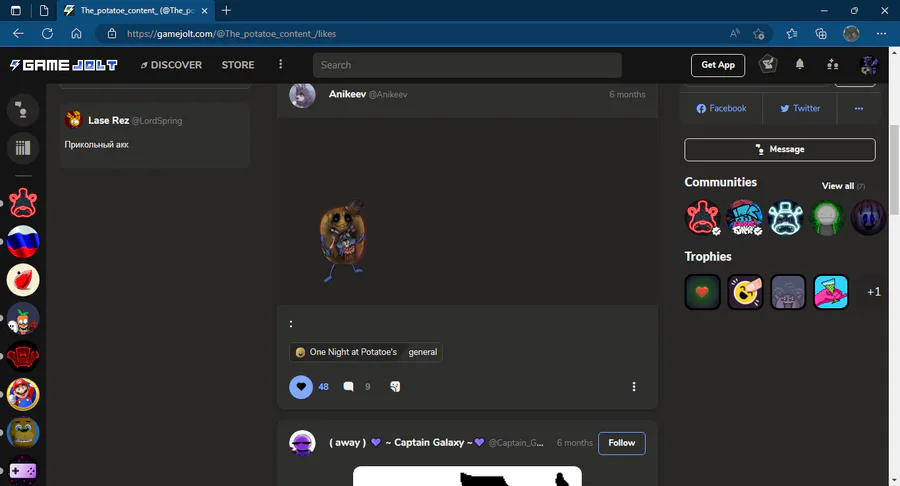Screen dimensions: 900x486
Task: Open Anikeev username link
Action: [347, 94]
